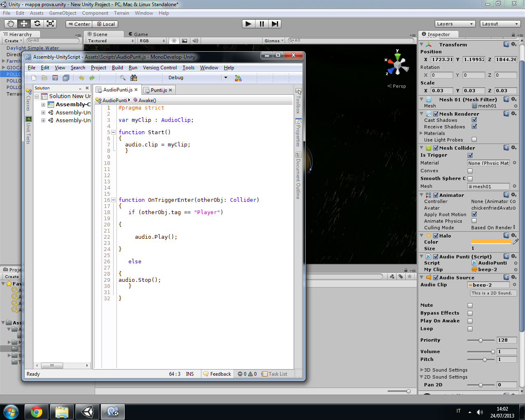Switch to Game tab in Unity
The image size is (525, 420).
pos(138,34)
